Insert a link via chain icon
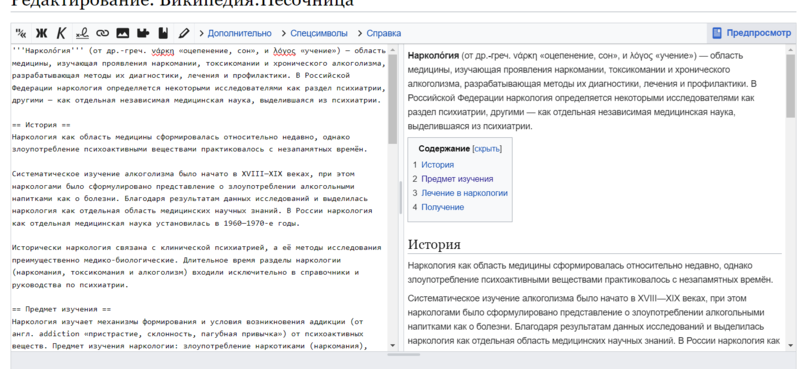 [x=103, y=33]
